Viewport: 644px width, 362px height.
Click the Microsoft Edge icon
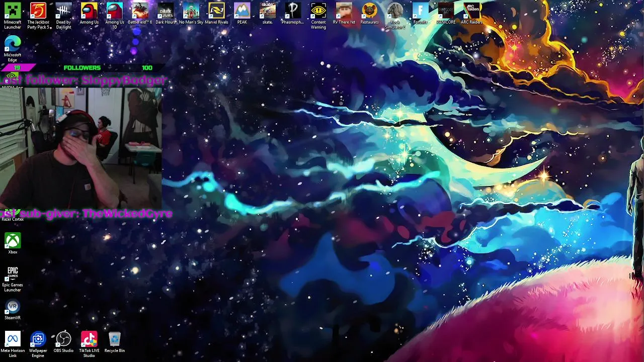point(13,49)
